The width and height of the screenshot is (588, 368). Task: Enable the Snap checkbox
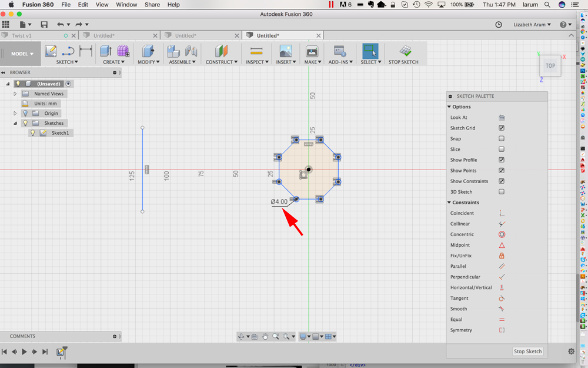(502, 138)
